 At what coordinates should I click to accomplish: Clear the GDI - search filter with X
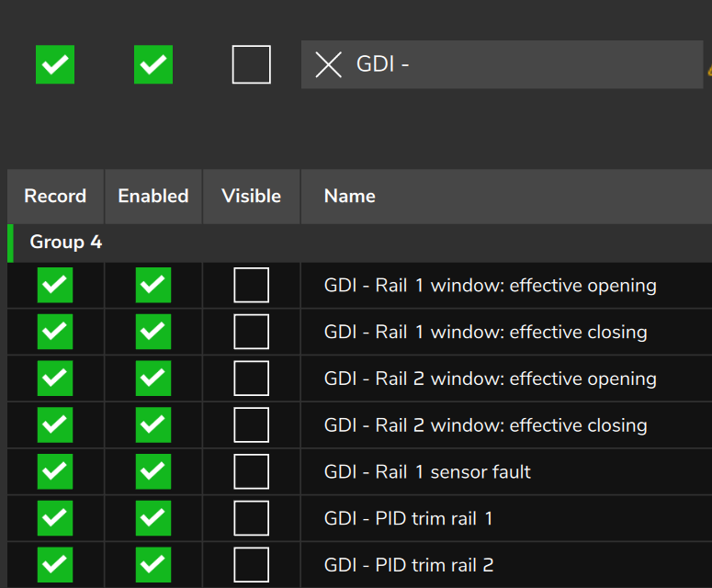pos(328,64)
